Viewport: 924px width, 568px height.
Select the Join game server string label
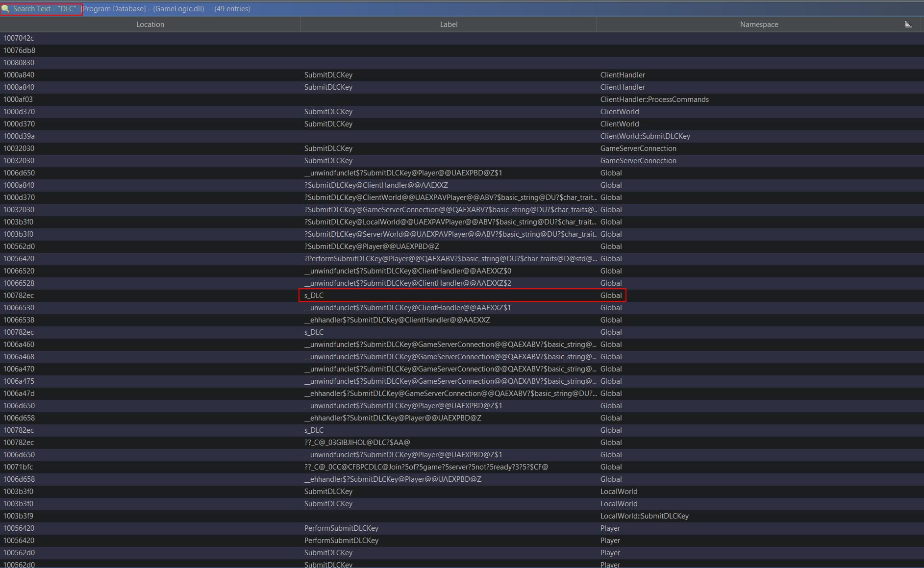[426, 467]
